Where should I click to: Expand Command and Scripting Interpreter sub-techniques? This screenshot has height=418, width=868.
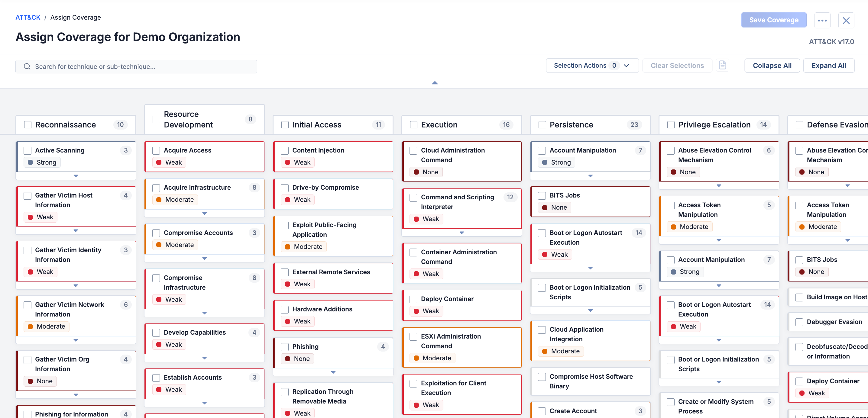[462, 233]
